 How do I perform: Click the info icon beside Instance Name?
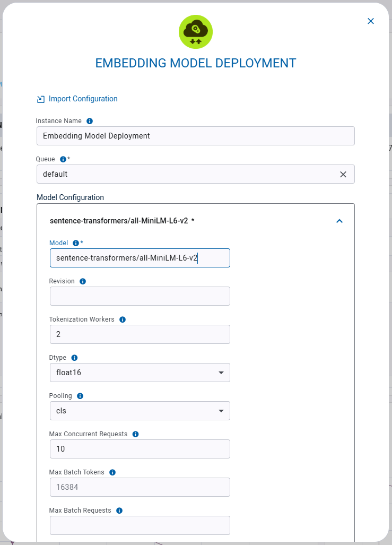[x=90, y=121]
